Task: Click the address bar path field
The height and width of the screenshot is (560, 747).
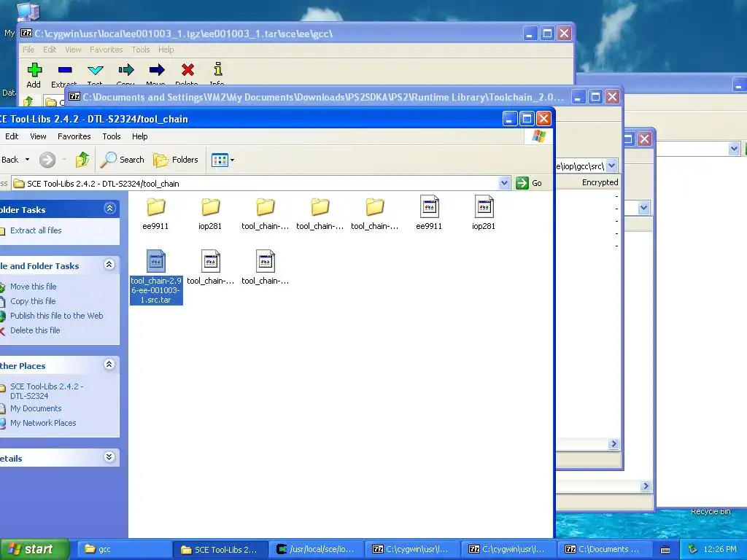Action: tap(255, 183)
